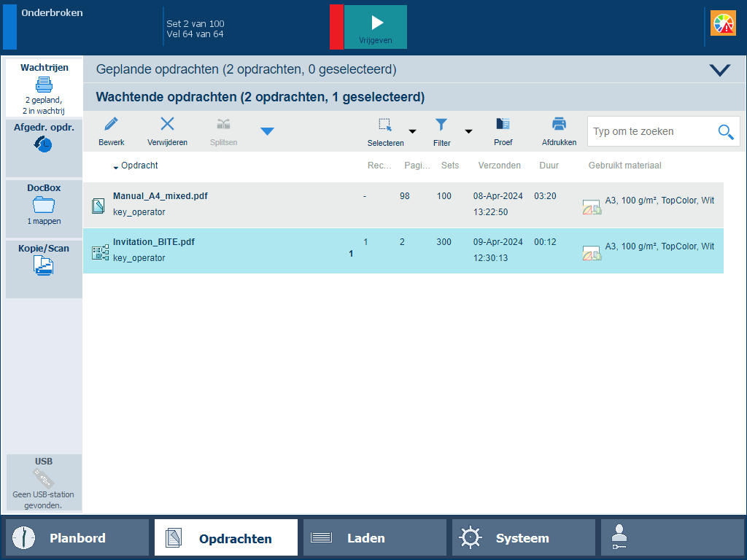
Task: Switch to the Laden tab
Action: tap(375, 537)
